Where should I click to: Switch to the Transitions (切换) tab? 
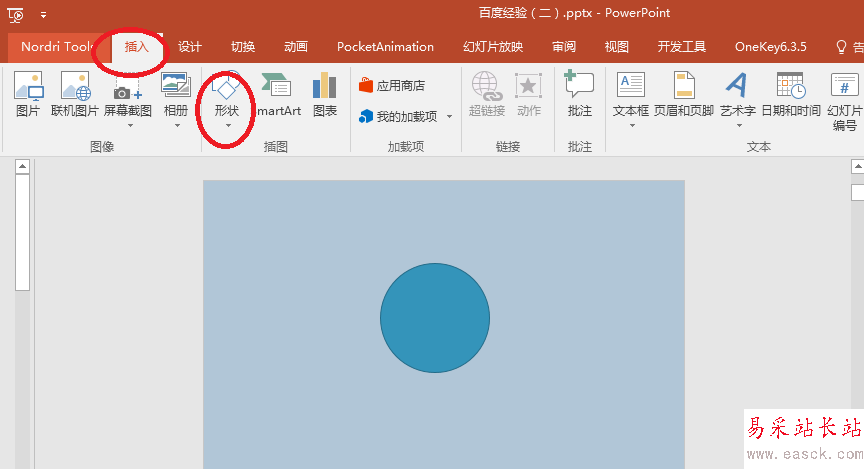pos(242,47)
